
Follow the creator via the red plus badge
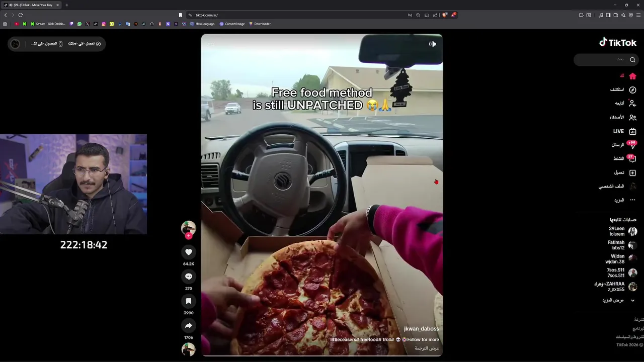pyautogui.click(x=189, y=236)
